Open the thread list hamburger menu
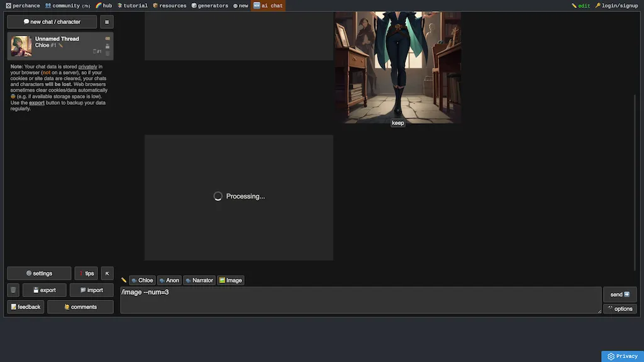Image resolution: width=644 pixels, height=362 pixels. 107,22
